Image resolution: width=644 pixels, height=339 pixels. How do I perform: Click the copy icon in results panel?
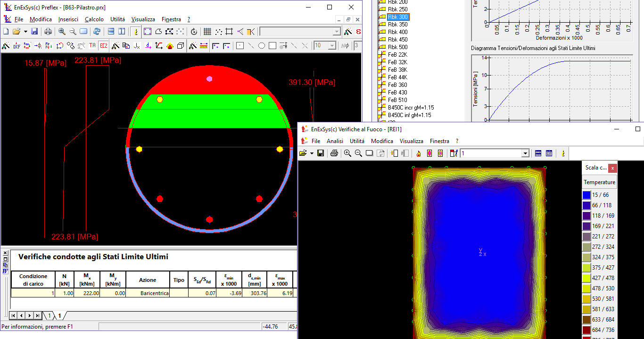[x=6, y=265]
